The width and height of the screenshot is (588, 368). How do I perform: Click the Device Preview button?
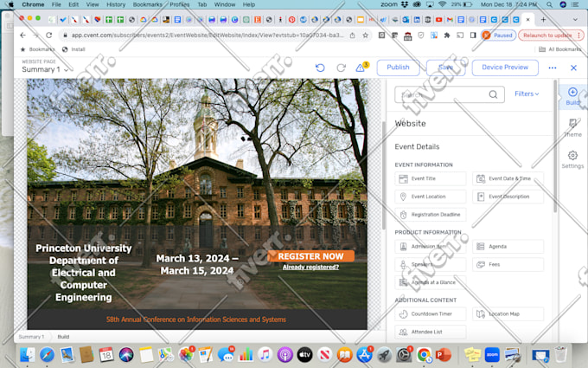tap(505, 68)
